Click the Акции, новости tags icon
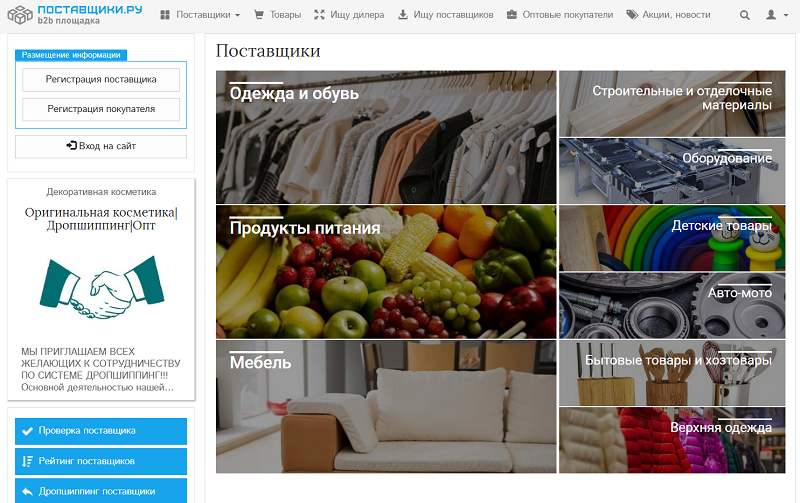The height and width of the screenshot is (503, 800). pyautogui.click(x=632, y=15)
